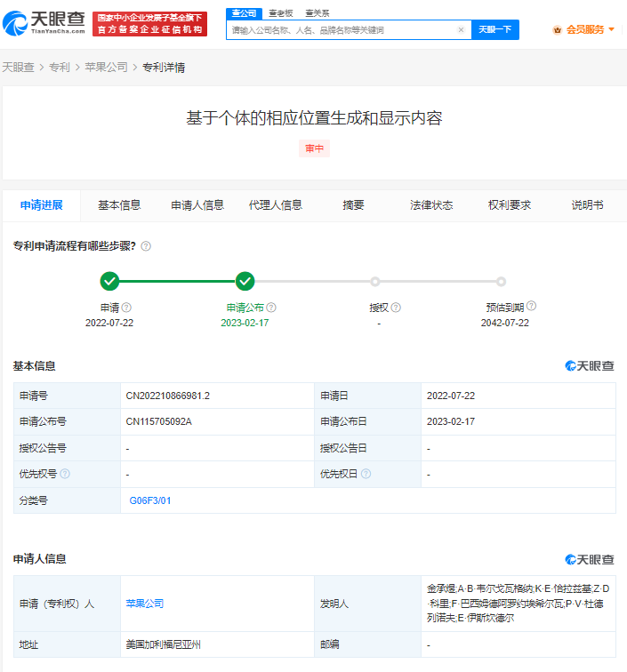The width and height of the screenshot is (627, 672).
Task: Clear the search box with the X icon
Action: coord(461,29)
